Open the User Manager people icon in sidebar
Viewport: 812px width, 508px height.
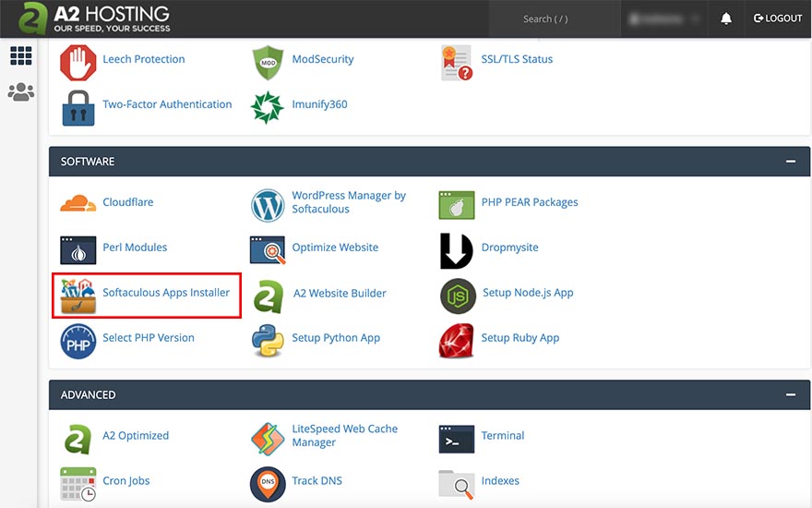21,91
